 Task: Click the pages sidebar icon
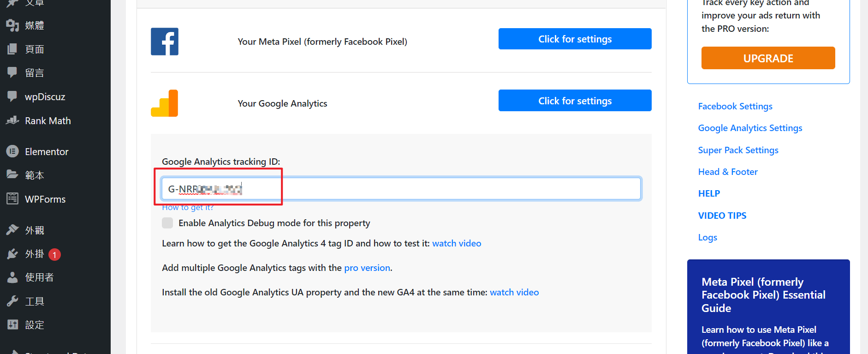click(x=12, y=49)
